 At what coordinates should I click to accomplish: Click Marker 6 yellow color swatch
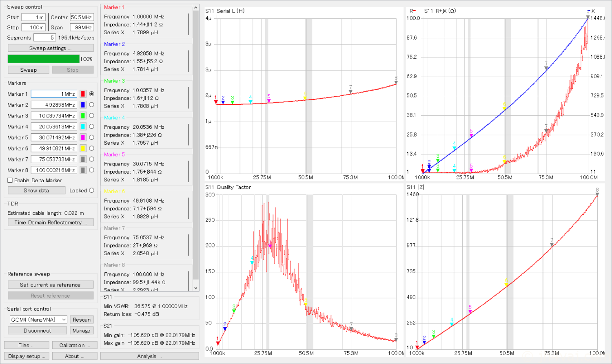(x=83, y=148)
